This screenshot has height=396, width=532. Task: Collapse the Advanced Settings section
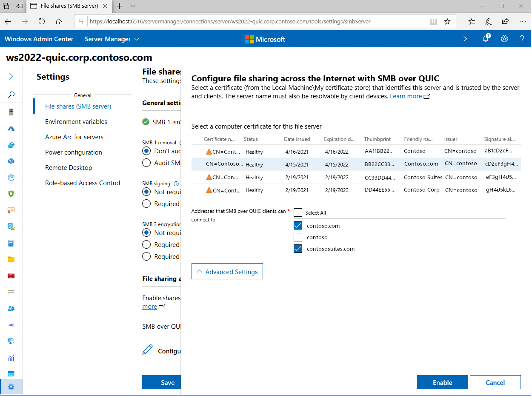tap(227, 271)
